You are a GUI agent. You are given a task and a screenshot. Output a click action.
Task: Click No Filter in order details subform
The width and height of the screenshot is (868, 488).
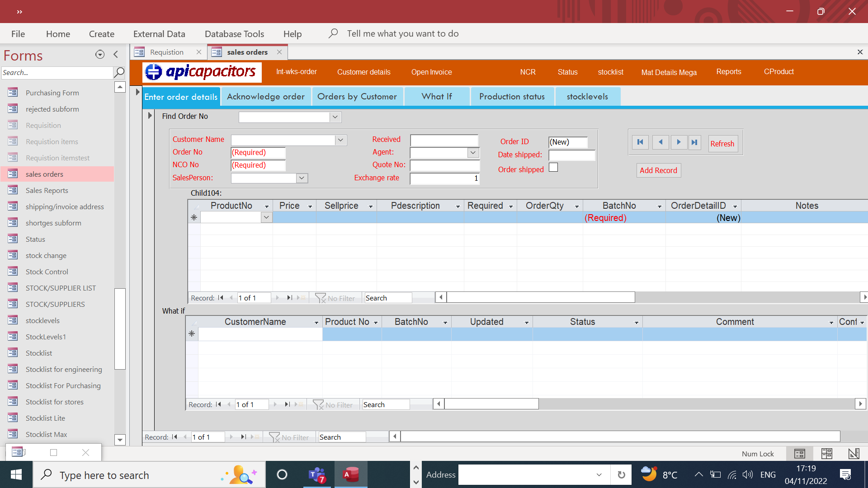point(335,298)
